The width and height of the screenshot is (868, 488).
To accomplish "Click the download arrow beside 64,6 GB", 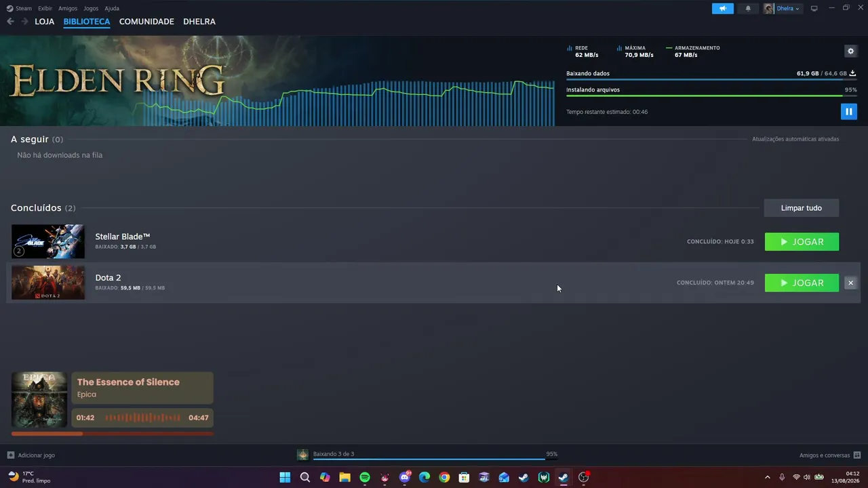I will tap(852, 73).
